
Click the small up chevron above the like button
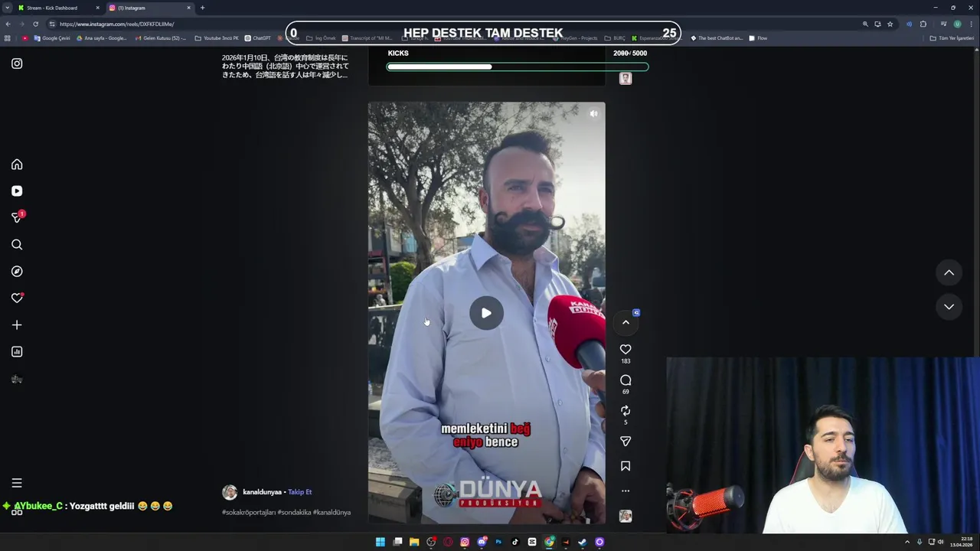pos(626,322)
